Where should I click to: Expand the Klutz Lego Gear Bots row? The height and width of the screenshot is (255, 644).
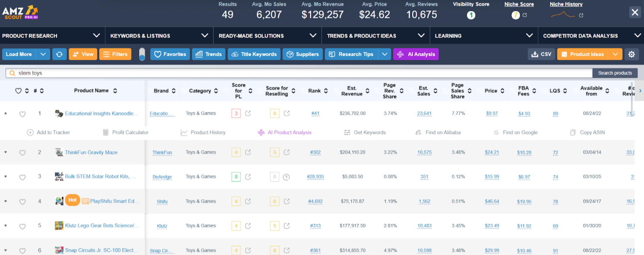[6, 226]
